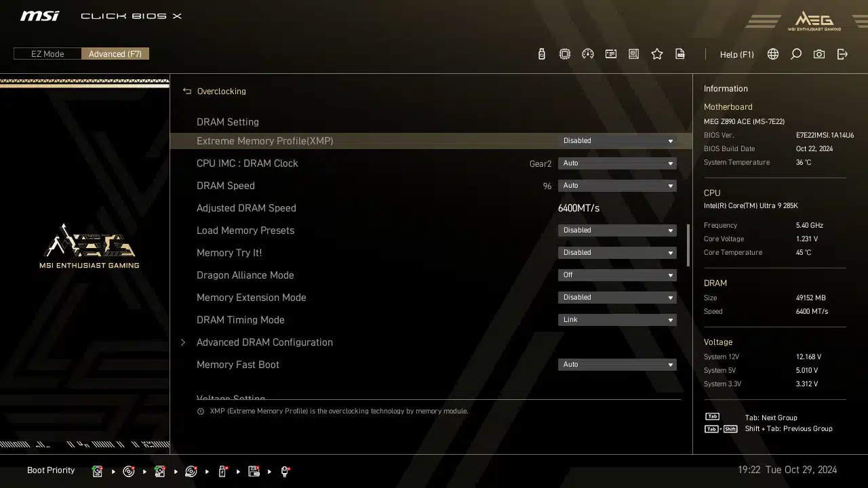Open Dragon Alliance Mode dropdown
The image size is (868, 488).
click(617, 275)
